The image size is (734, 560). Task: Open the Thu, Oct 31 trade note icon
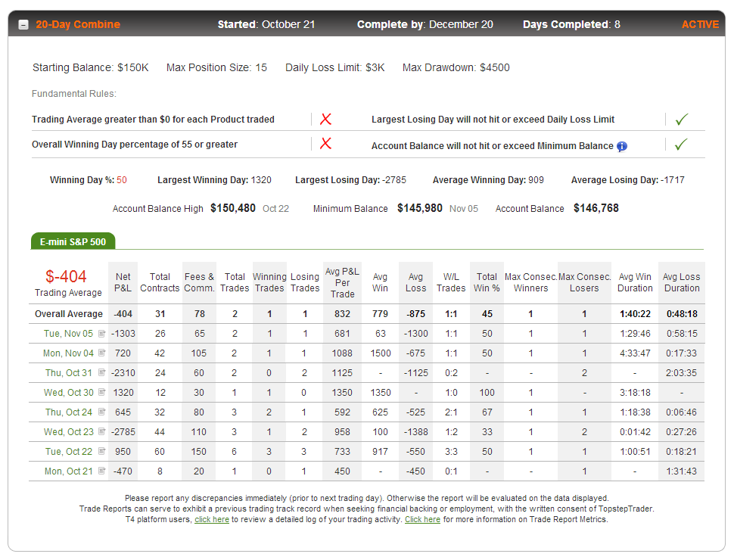tap(101, 372)
